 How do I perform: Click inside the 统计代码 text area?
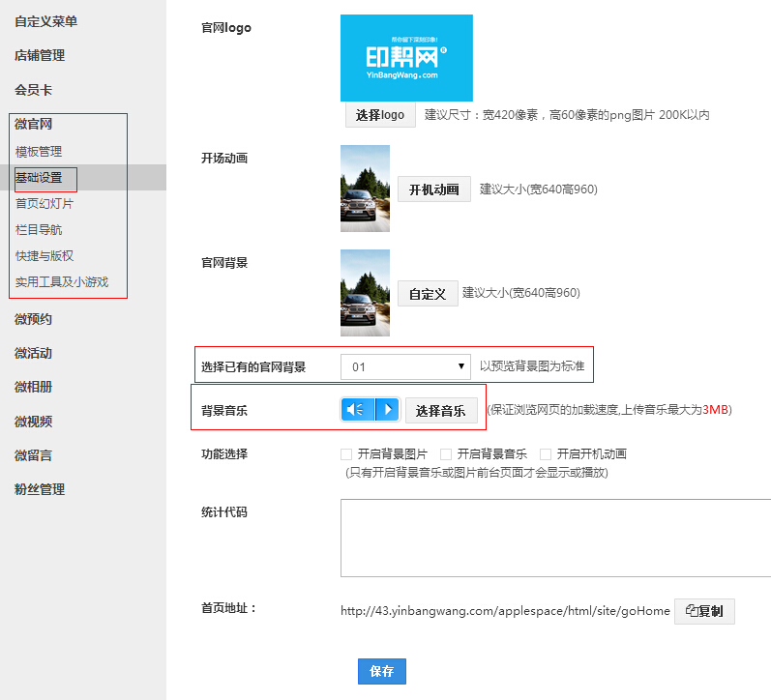[x=555, y=538]
